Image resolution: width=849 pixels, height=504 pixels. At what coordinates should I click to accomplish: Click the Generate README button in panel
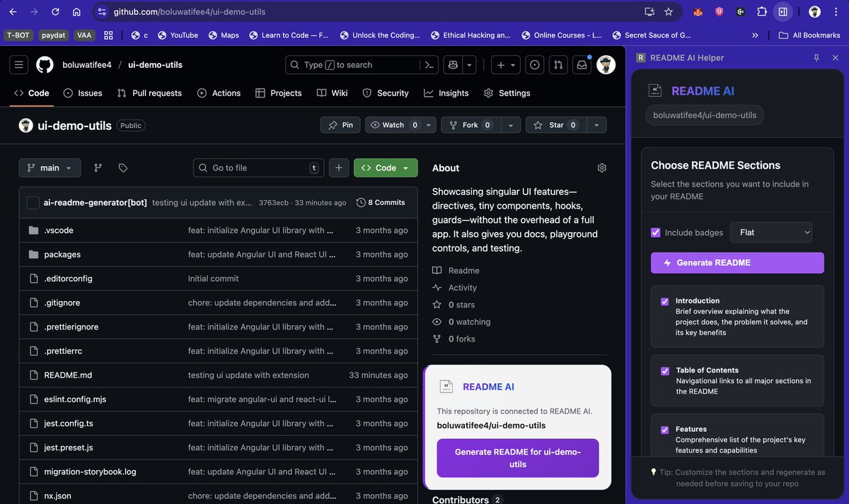[x=737, y=262]
